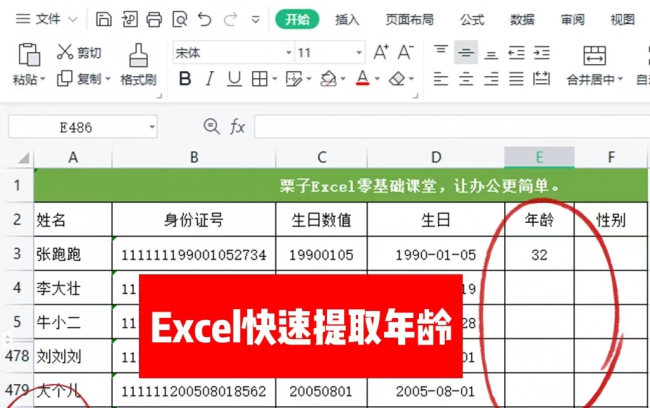Screen dimensions: 650x408
Task: Click the Save icon in quick toolbar
Action: 104,19
